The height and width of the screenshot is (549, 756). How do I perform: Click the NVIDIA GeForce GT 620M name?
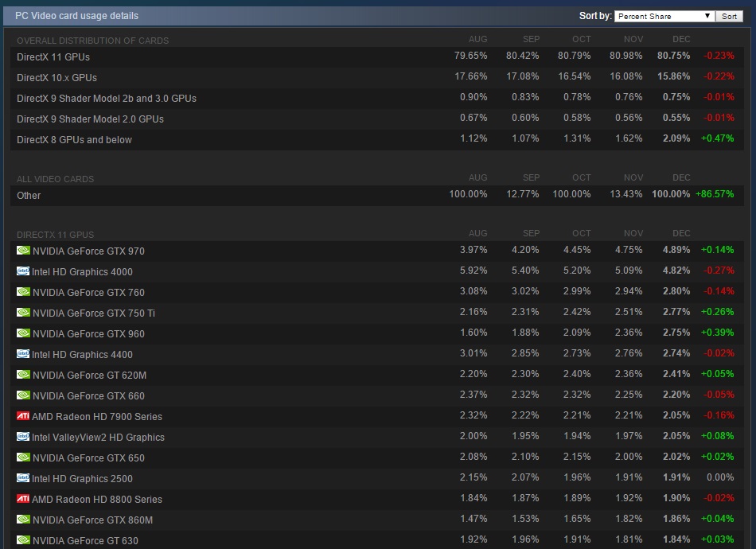(x=90, y=376)
